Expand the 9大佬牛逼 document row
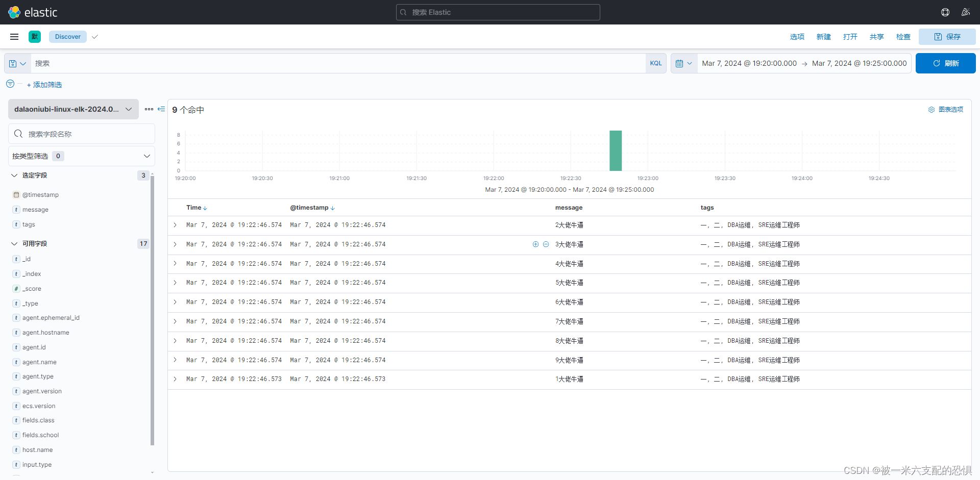980x480 pixels. tap(175, 360)
